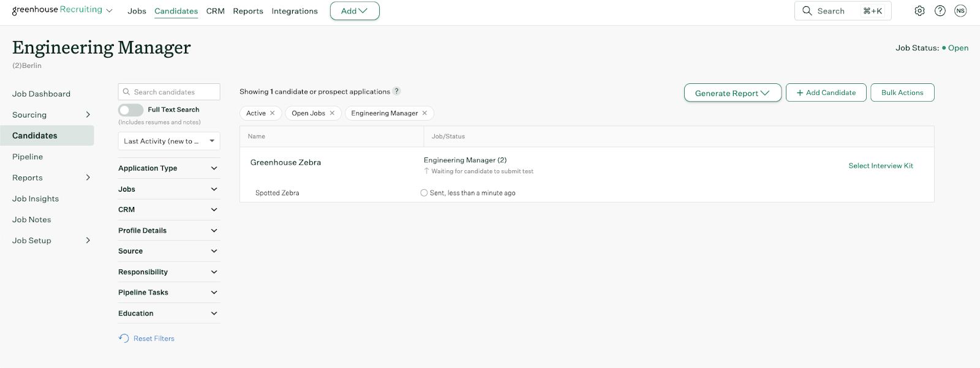Screen dimensions: 980x368
Task: Click the Reset Filters undo icon
Action: (x=124, y=339)
